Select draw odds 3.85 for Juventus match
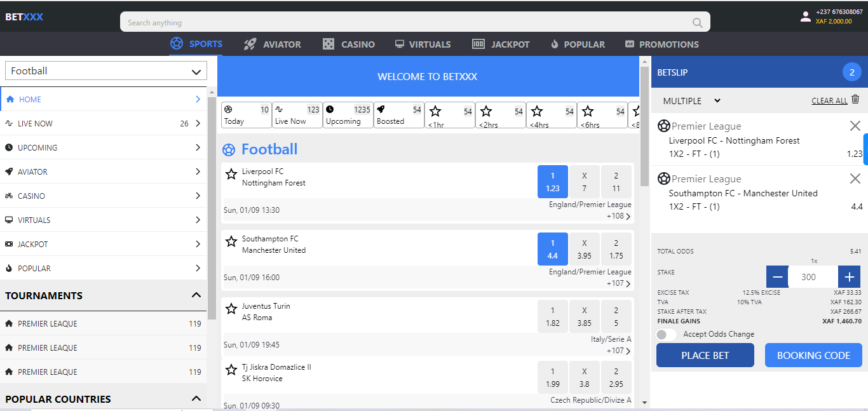 (x=584, y=316)
